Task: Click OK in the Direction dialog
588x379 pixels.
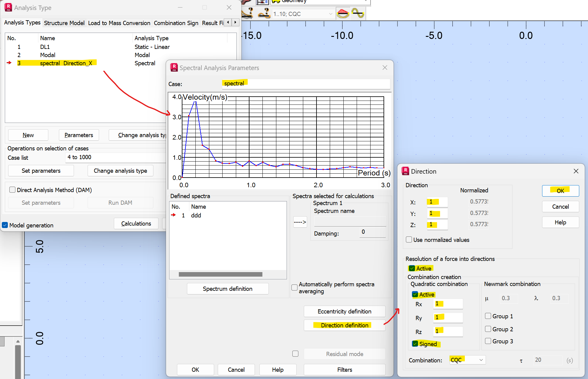Action: pyautogui.click(x=560, y=191)
